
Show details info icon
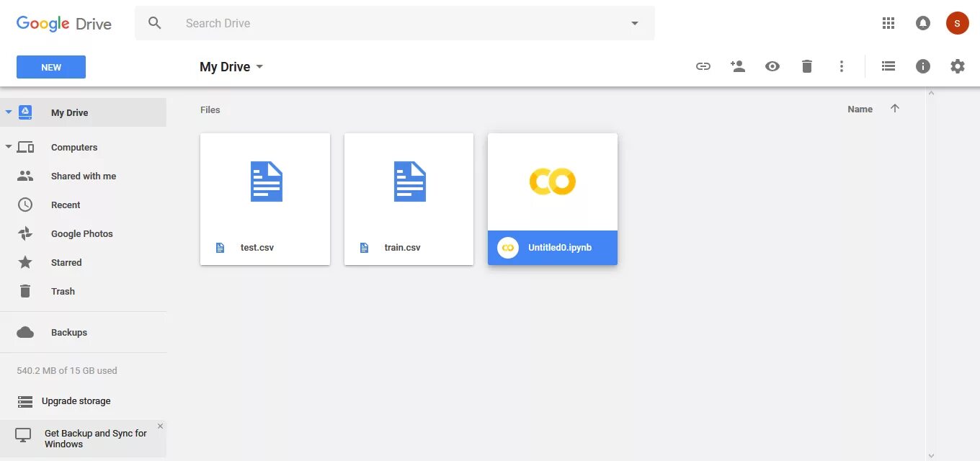[x=923, y=66]
